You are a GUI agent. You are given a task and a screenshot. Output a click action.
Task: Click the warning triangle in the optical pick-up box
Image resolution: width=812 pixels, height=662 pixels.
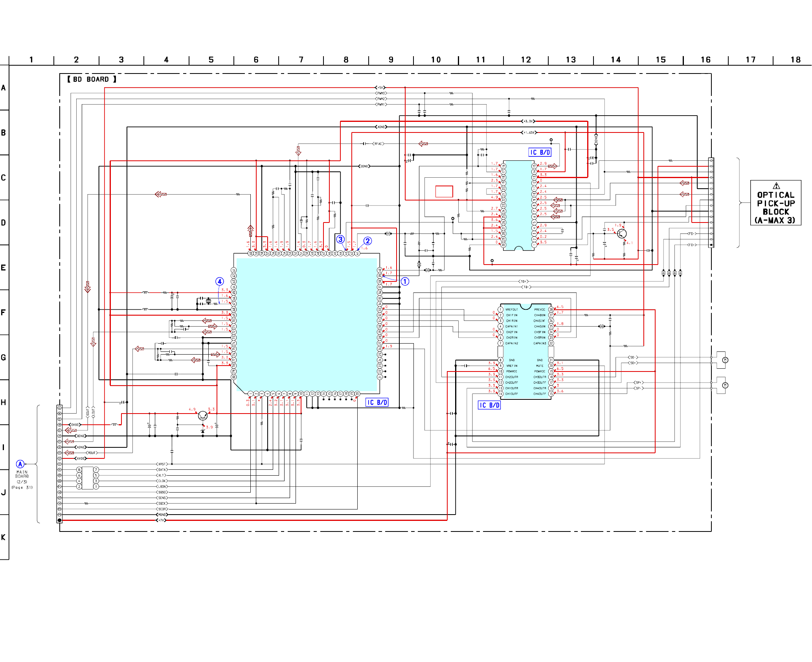click(776, 186)
